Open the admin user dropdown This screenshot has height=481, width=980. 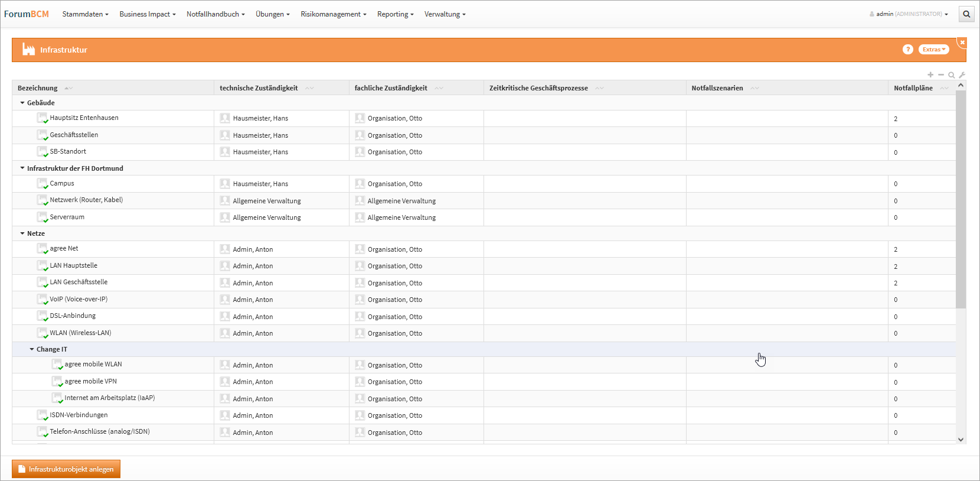[x=909, y=14]
